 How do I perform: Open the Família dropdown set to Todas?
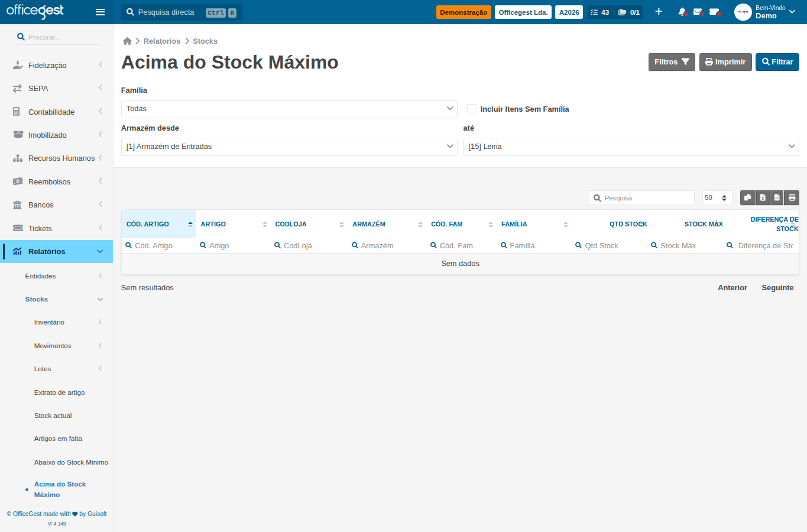pyautogui.click(x=289, y=109)
